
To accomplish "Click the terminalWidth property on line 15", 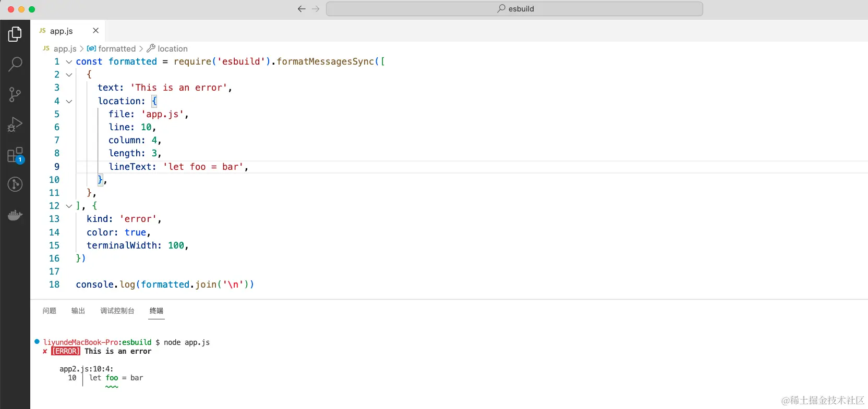I will [122, 245].
